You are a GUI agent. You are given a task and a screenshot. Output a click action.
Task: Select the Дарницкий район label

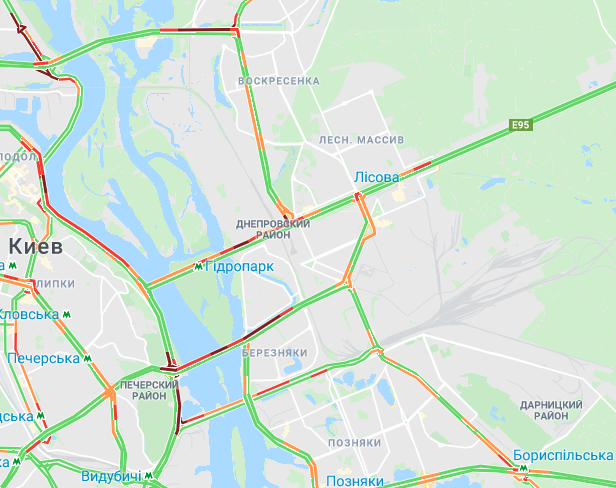[x=551, y=410]
